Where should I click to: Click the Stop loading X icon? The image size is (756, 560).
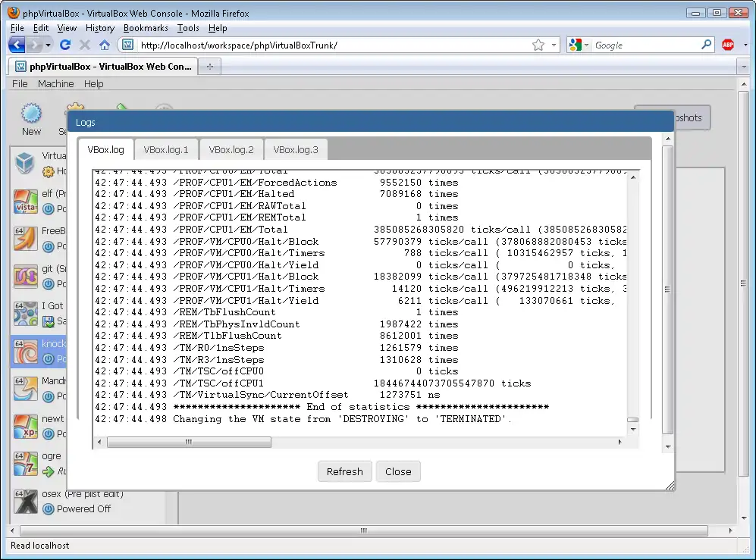coord(85,45)
